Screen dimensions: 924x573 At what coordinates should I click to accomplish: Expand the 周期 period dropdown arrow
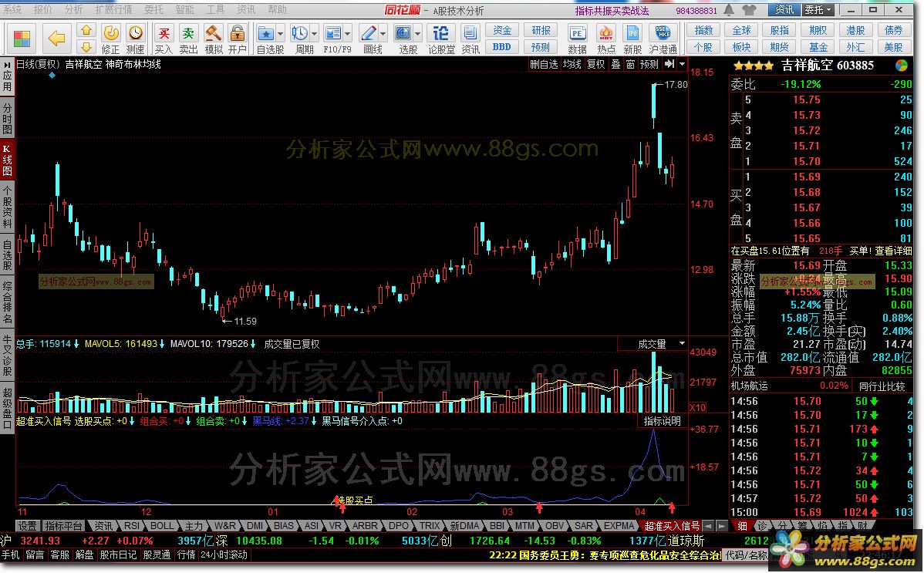pyautogui.click(x=313, y=34)
